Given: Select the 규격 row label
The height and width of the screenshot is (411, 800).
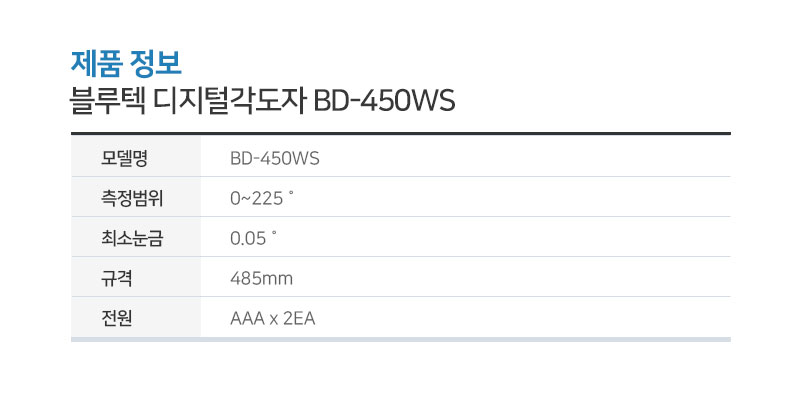Looking at the screenshot, I should coord(116,278).
